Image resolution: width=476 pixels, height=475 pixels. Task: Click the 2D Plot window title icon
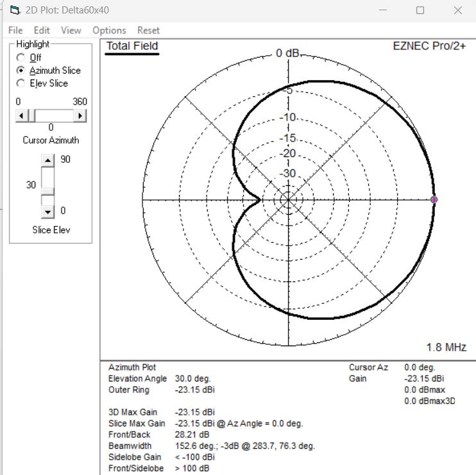[x=13, y=10]
